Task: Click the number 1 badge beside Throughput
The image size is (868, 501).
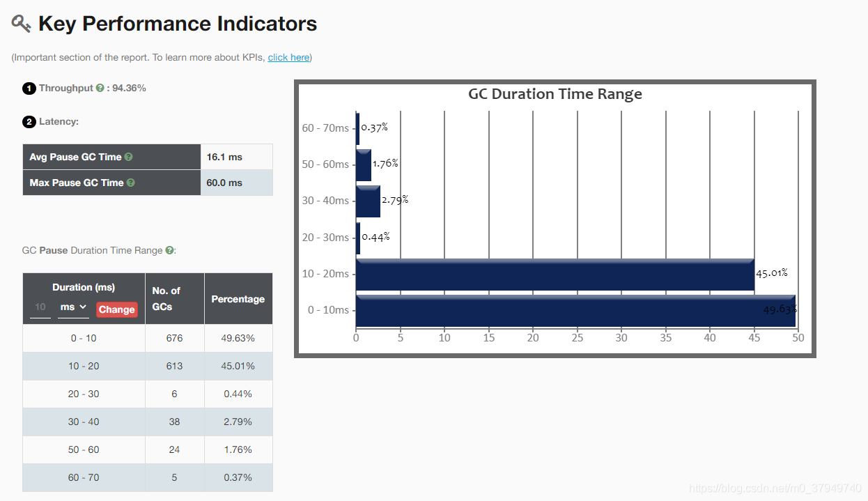Action: point(29,88)
